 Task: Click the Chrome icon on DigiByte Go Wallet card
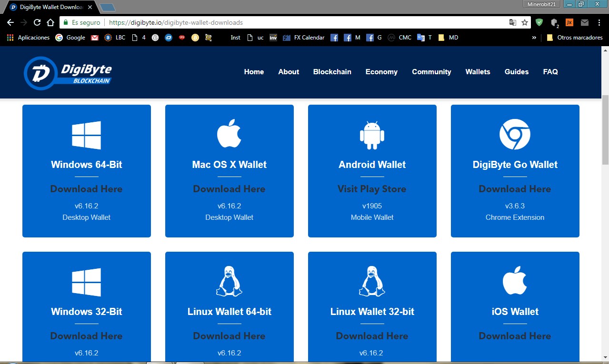[515, 134]
